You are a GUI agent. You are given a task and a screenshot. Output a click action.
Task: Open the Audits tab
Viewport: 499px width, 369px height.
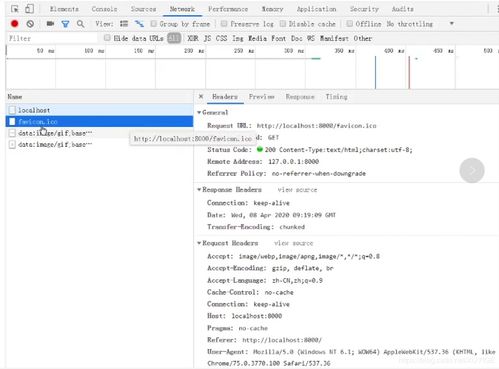(x=402, y=9)
